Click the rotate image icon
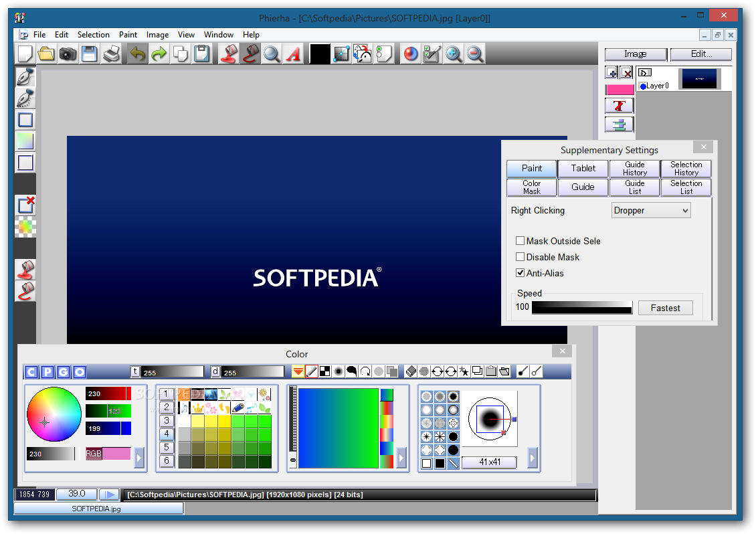Image resolution: width=756 pixels, height=534 pixels. [x=363, y=54]
